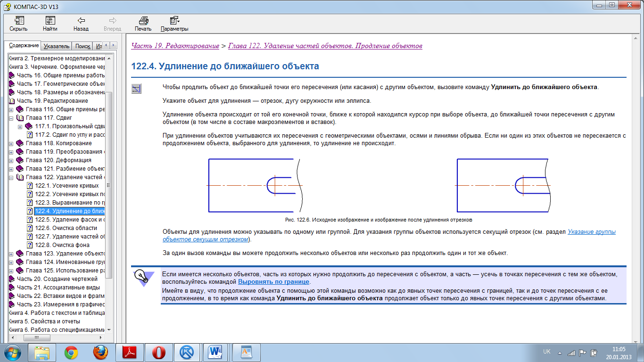Collapse Глава 117 Сдвиг node
The height and width of the screenshot is (362, 644).
point(11,118)
